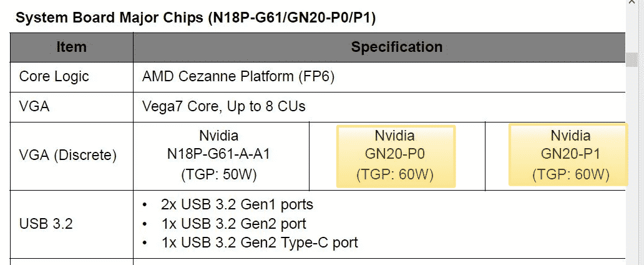The width and height of the screenshot is (644, 265).
Task: Click the AMD Cezanne Platform (FP6) text
Action: 238,76
